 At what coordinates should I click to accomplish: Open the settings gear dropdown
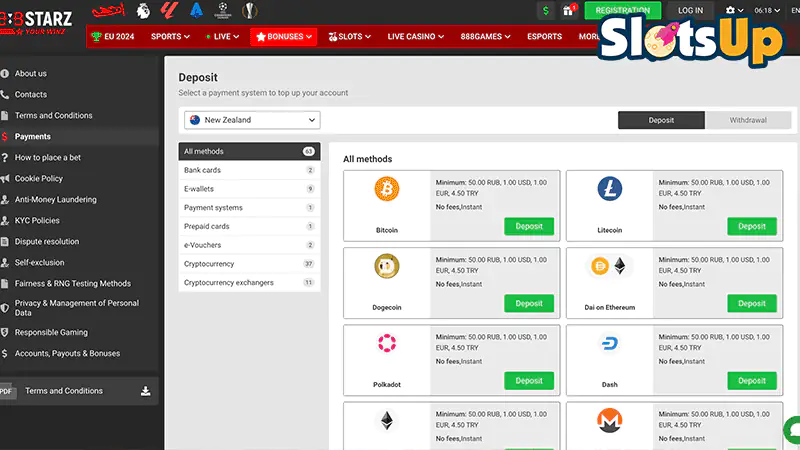pos(734,10)
